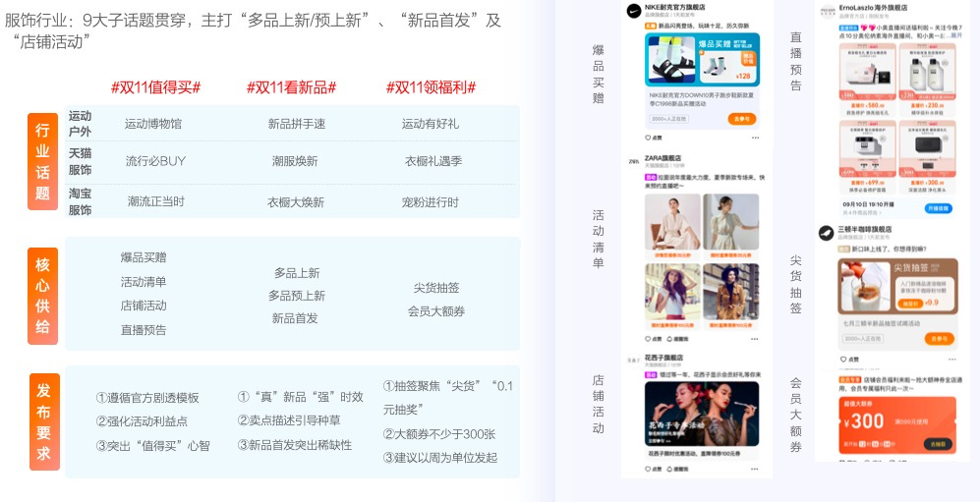Open the NIKE耐克官方旗舰店 store name
This screenshot has height=502, width=980.
[677, 6]
